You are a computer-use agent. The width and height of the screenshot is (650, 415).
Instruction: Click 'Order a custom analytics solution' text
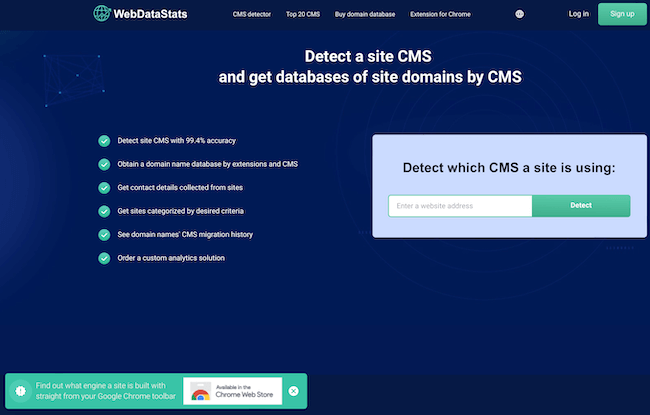(171, 258)
